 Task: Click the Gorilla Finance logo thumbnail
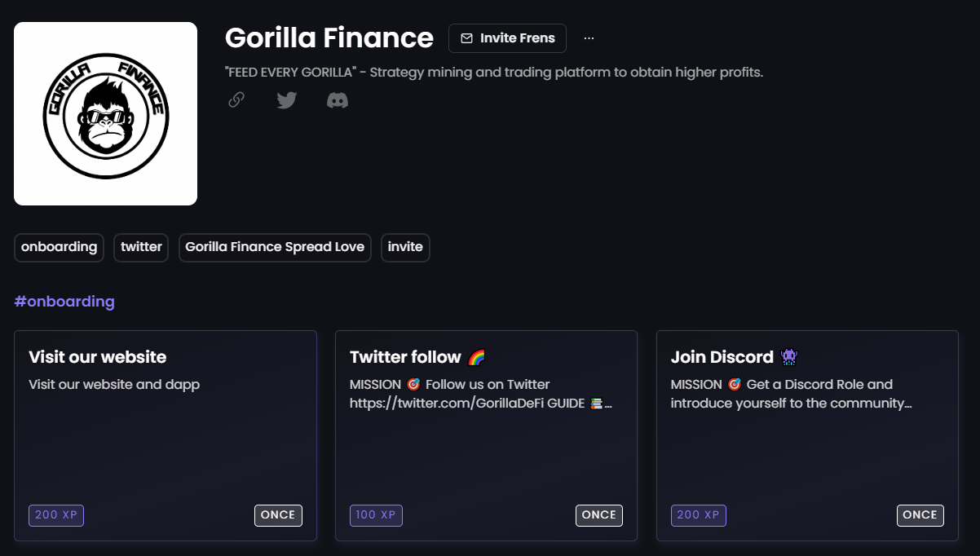(x=105, y=113)
